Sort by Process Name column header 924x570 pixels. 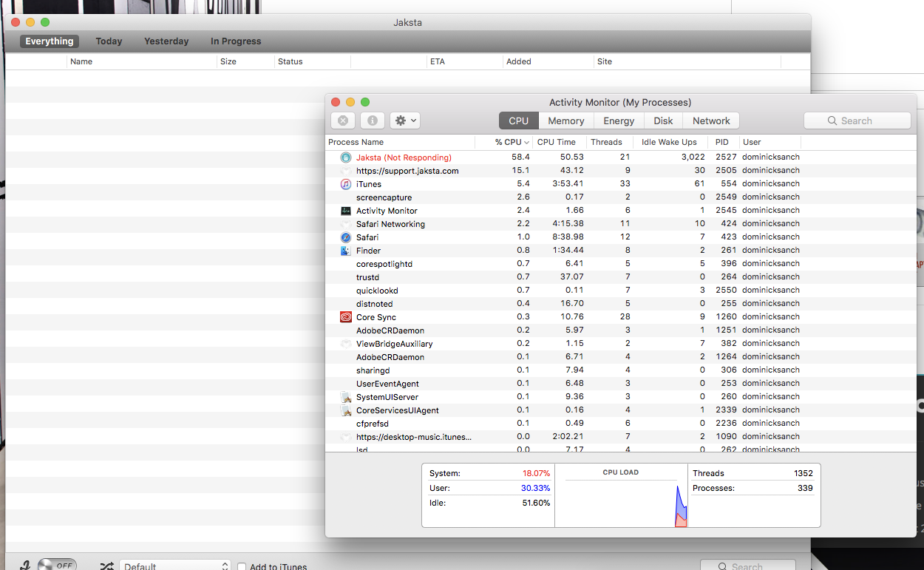tap(400, 142)
